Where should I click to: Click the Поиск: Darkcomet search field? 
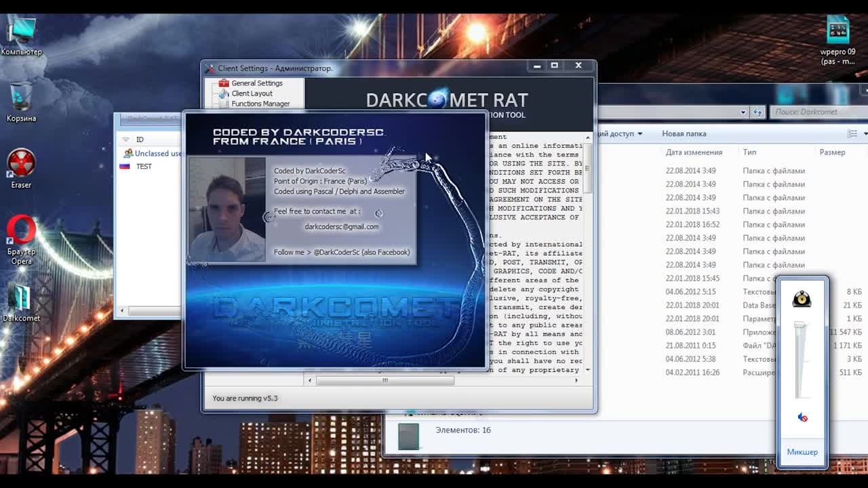pos(817,112)
